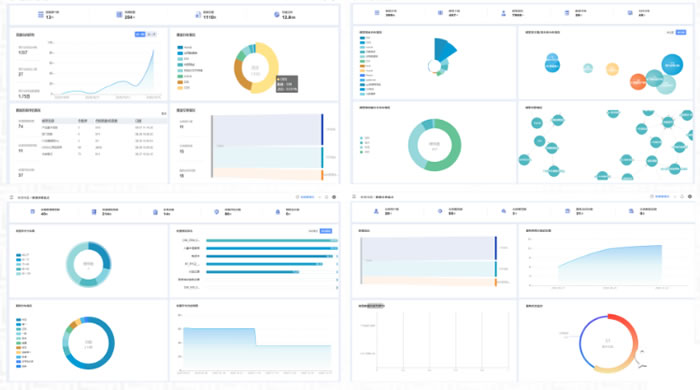Image resolution: width=700 pixels, height=390 pixels.
Task: Expand the header dropdown chevron above the horizontal-bar dashboard
Action: [x=319, y=197]
